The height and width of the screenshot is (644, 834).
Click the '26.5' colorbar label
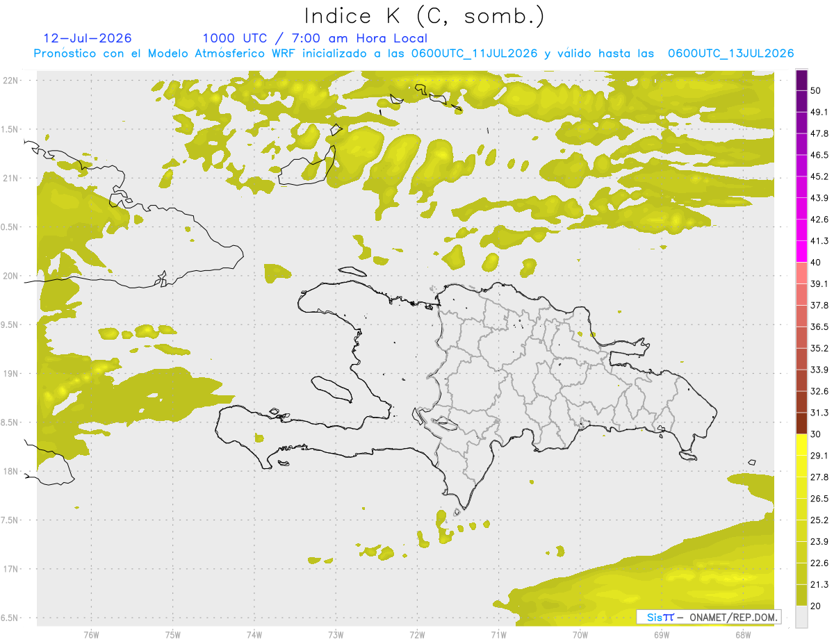coord(819,498)
